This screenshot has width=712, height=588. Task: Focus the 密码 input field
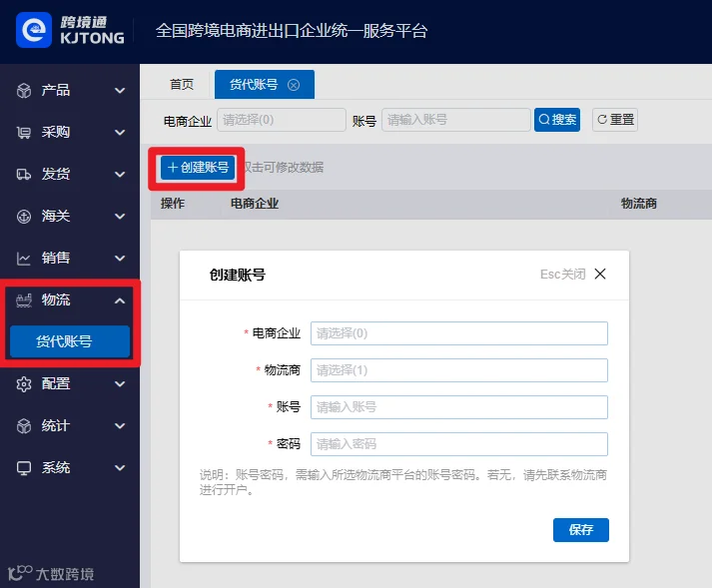tap(459, 444)
